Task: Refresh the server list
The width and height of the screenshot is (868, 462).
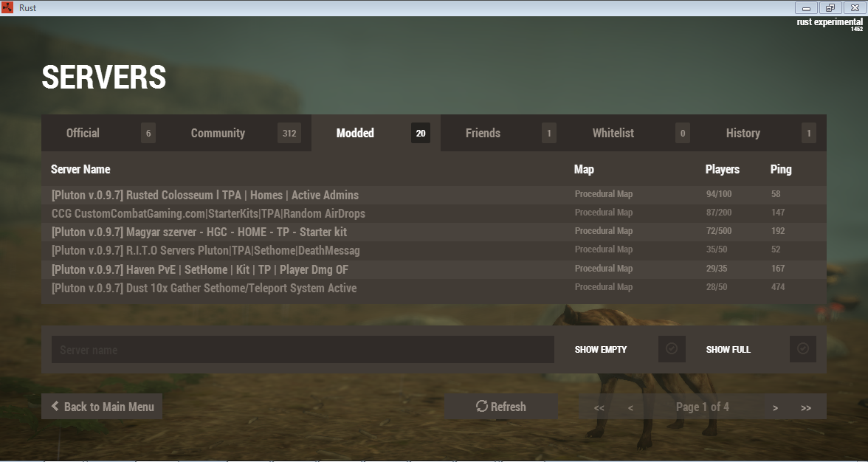Action: (x=501, y=407)
